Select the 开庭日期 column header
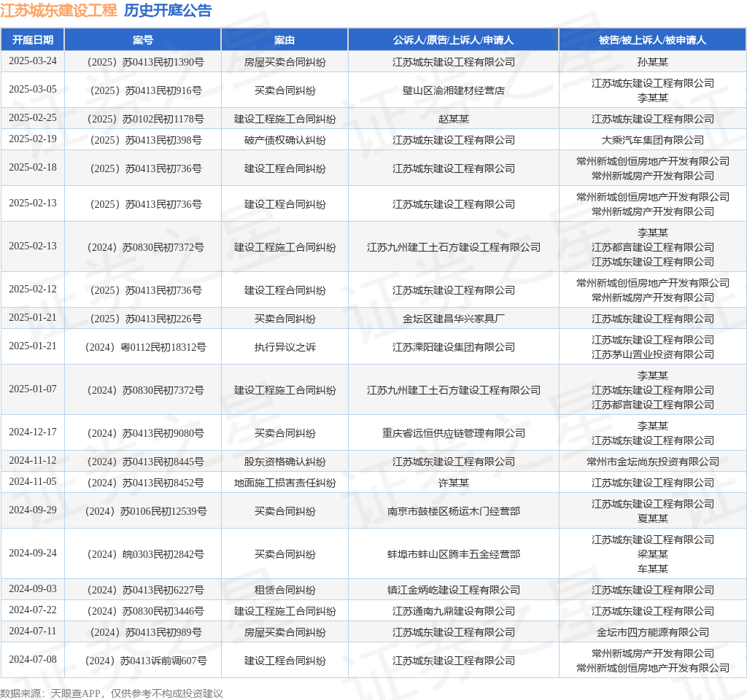Image resolution: width=747 pixels, height=700 pixels. (32, 40)
